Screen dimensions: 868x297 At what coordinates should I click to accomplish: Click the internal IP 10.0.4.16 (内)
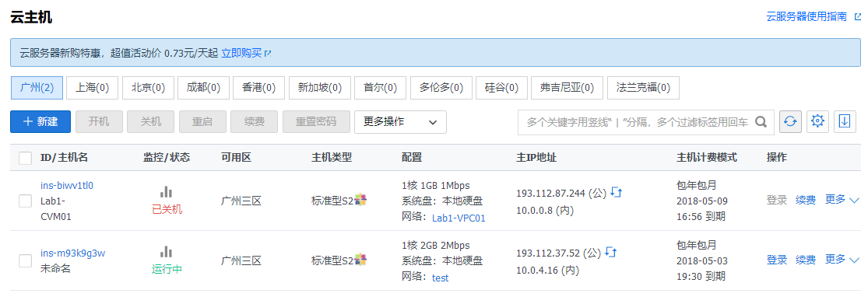547,271
